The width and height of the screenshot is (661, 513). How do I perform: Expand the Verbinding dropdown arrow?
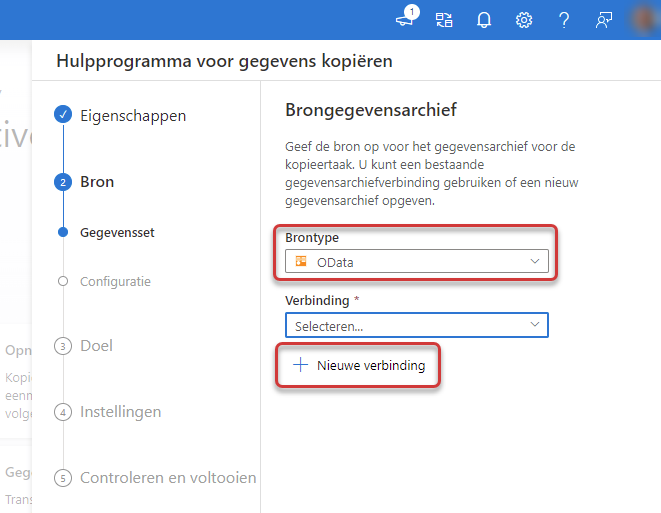click(x=535, y=324)
